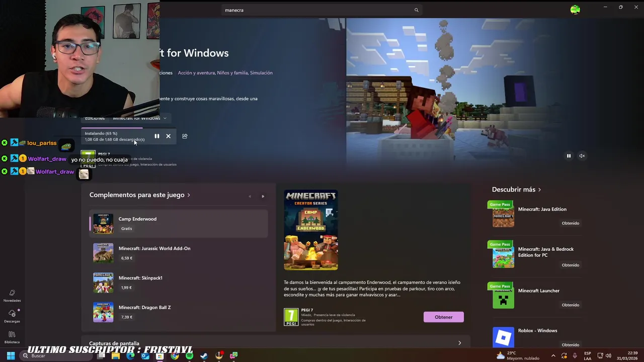
Task: Show hidden system tray icons
Action: pos(553,355)
